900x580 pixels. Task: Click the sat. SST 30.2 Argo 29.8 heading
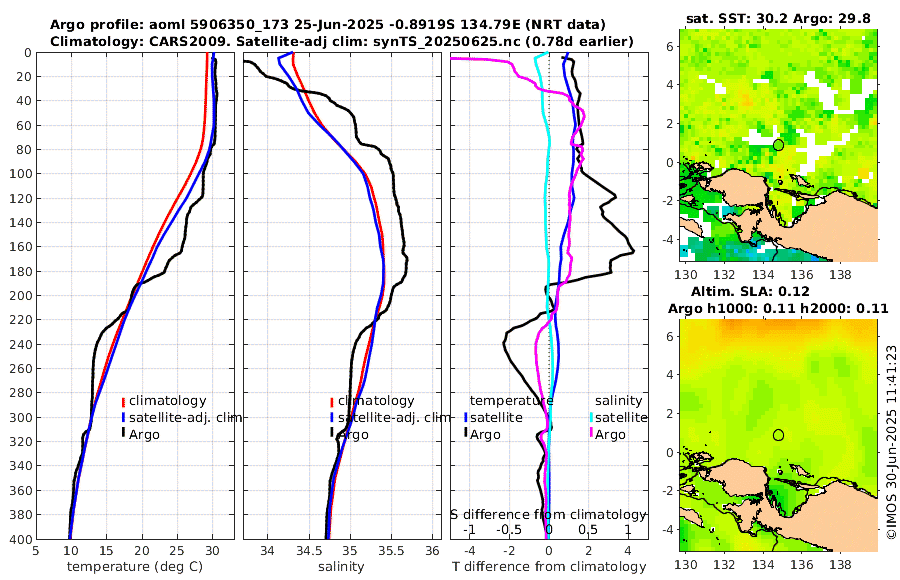[778, 18]
